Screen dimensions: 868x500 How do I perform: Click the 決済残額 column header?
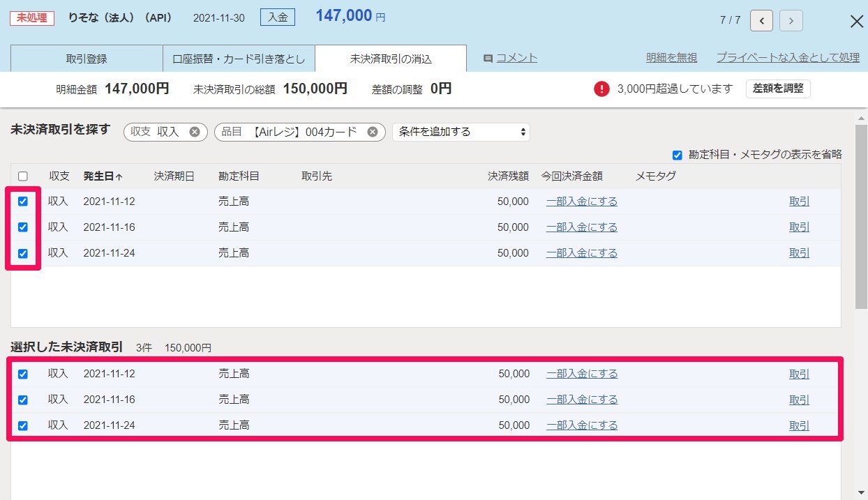(x=508, y=176)
